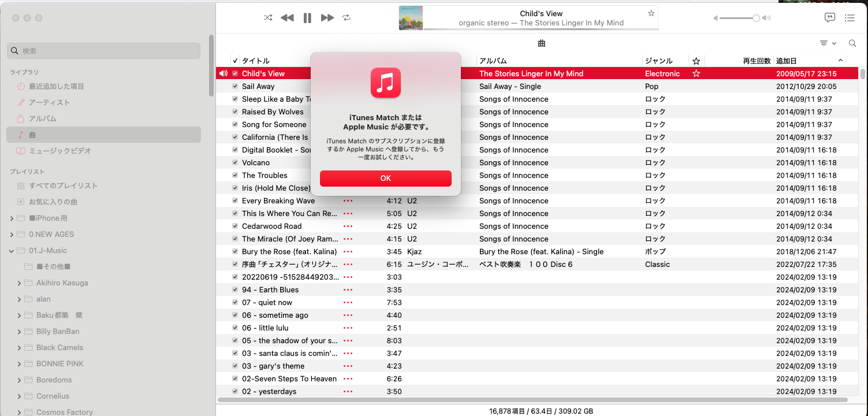Expand the iPhone用 playlist folder

(x=12, y=218)
